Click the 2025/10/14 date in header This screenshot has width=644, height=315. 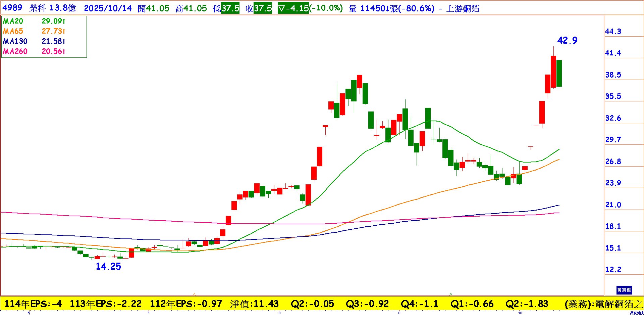coord(108,8)
